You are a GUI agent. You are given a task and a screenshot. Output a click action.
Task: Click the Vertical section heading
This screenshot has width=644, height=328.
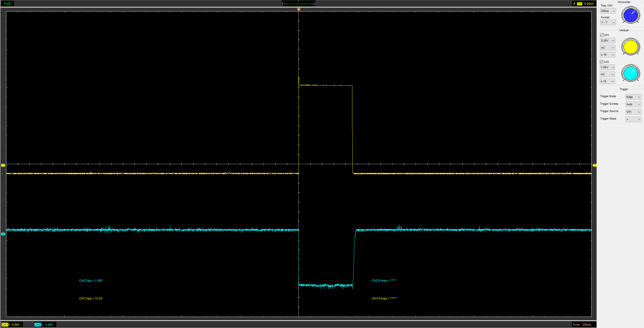pos(624,30)
